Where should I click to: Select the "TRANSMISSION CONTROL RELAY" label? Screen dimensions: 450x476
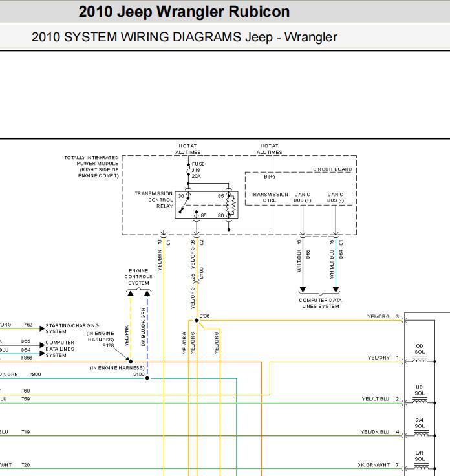click(x=153, y=200)
